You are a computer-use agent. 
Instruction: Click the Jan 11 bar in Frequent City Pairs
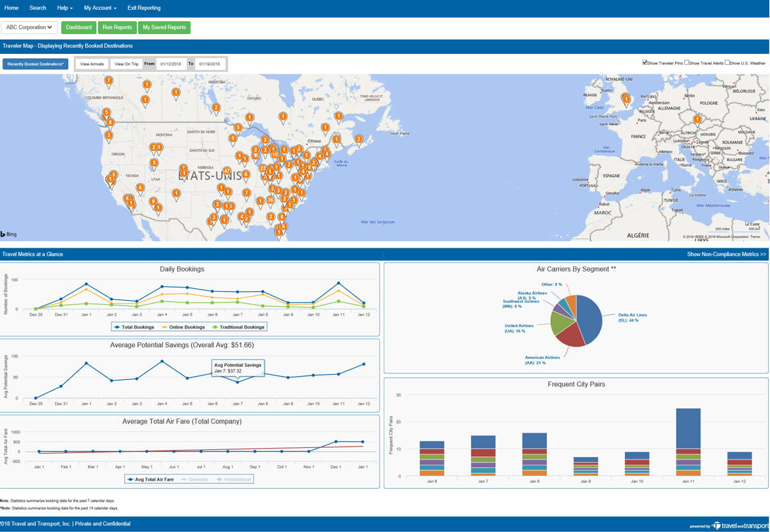click(x=688, y=442)
